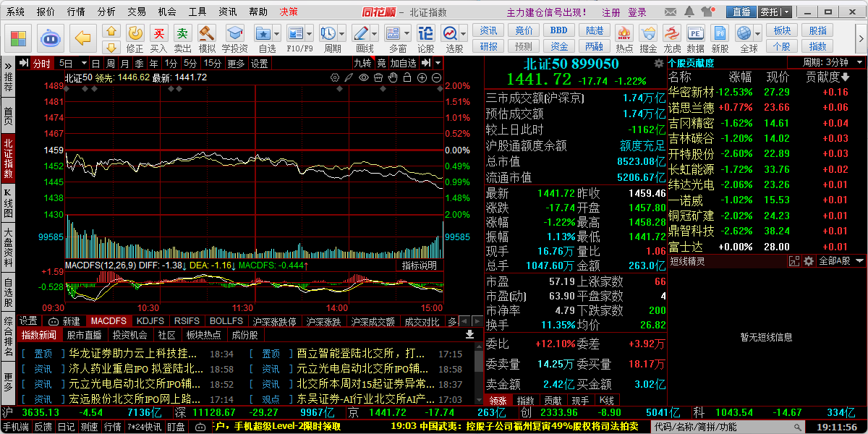Select the 15分 timeframe tab
Viewport: 868px width, 434px height.
coord(212,63)
